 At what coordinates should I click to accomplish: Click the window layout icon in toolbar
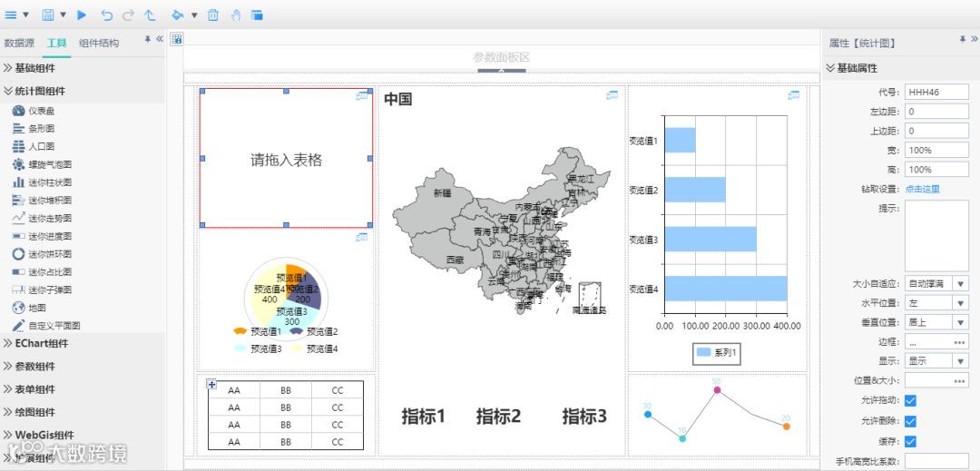257,15
